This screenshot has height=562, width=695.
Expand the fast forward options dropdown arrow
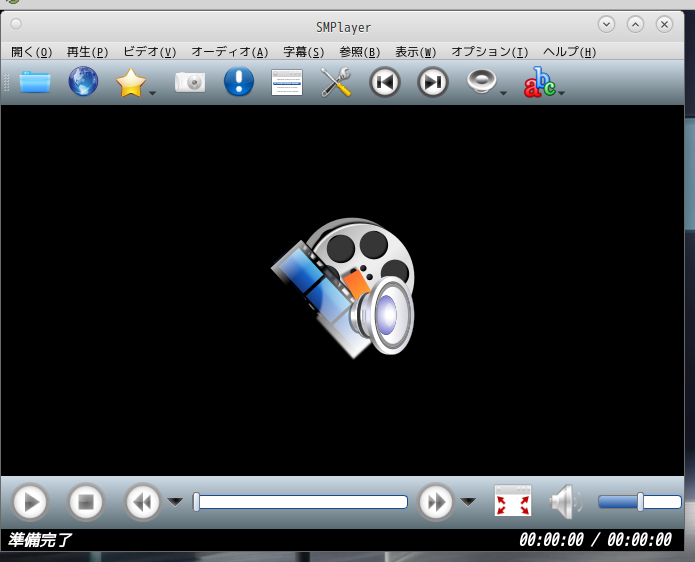(468, 502)
